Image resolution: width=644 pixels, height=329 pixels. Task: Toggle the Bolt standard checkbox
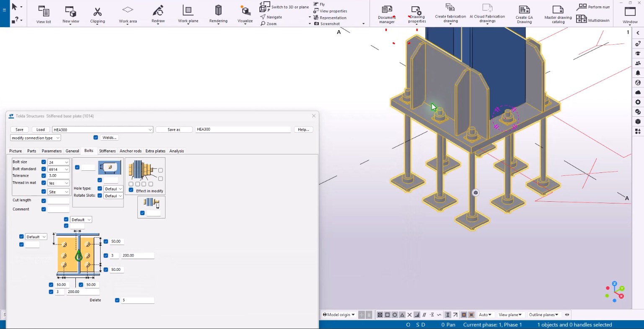(x=44, y=169)
